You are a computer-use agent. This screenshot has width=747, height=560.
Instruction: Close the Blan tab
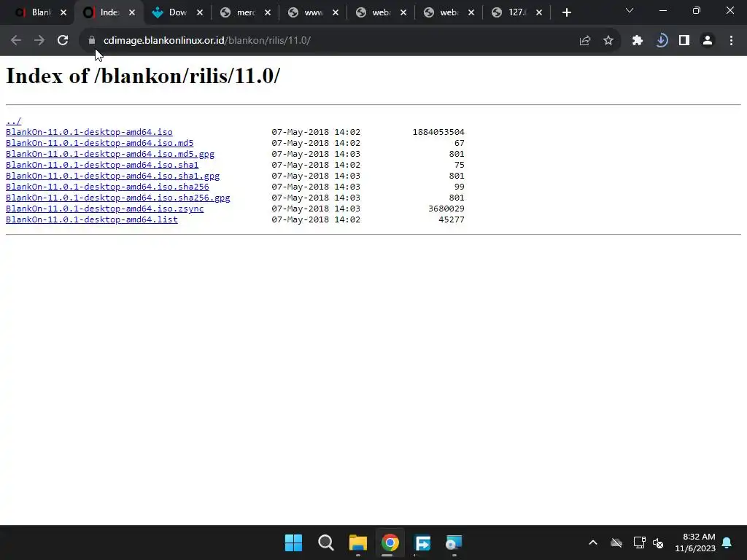[63, 13]
